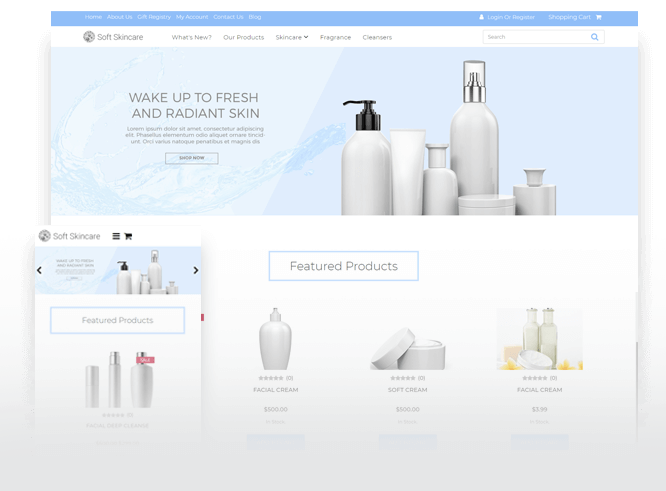Go to previous slide with left arrow
The width and height of the screenshot is (666, 491).
pos(39,270)
